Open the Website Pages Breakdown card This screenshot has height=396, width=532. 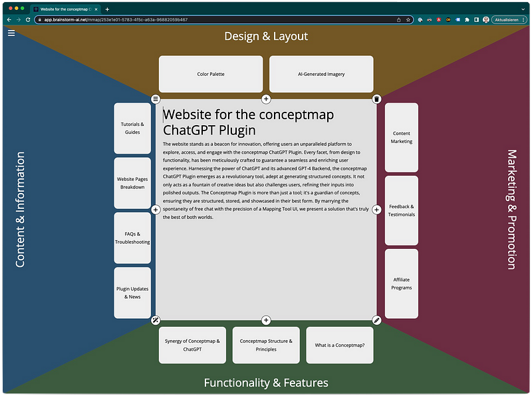click(x=132, y=183)
